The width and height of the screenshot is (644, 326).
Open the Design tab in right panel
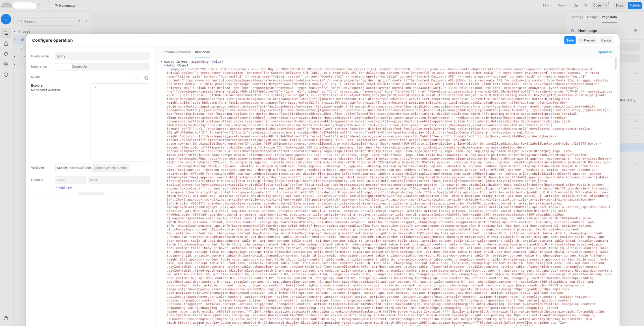tap(592, 17)
